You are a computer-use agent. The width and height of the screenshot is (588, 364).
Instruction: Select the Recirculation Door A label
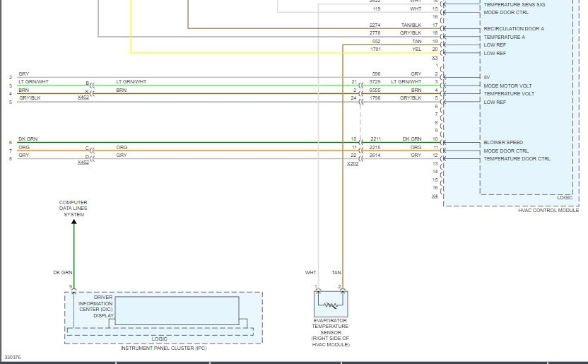coord(514,29)
